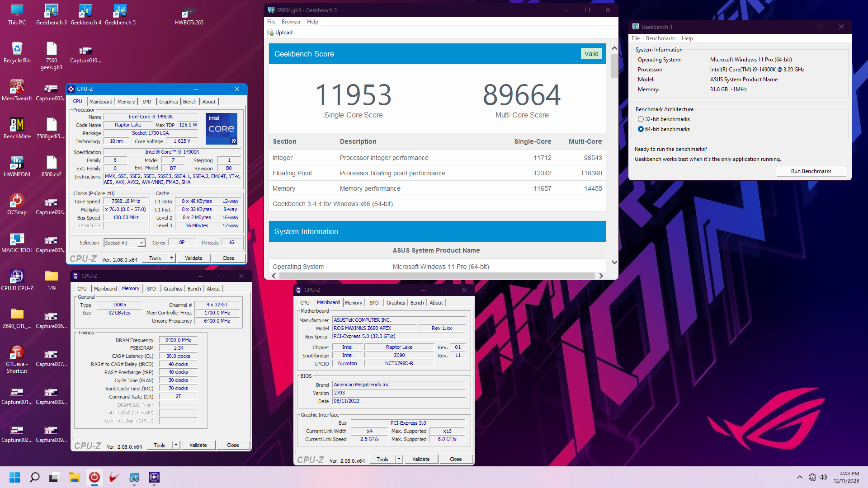Select the 64-bit benchmarks radio button
The image size is (868, 488).
click(x=641, y=129)
